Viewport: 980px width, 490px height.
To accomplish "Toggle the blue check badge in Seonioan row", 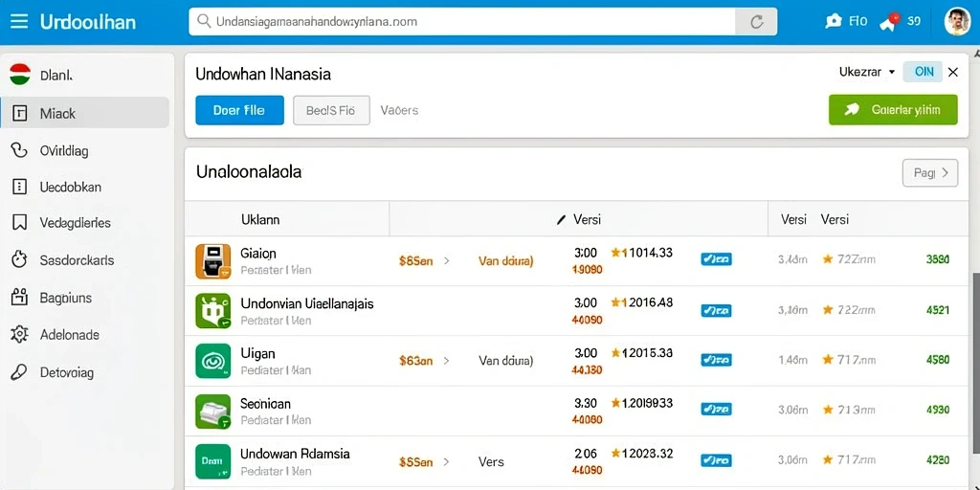I will tap(716, 410).
